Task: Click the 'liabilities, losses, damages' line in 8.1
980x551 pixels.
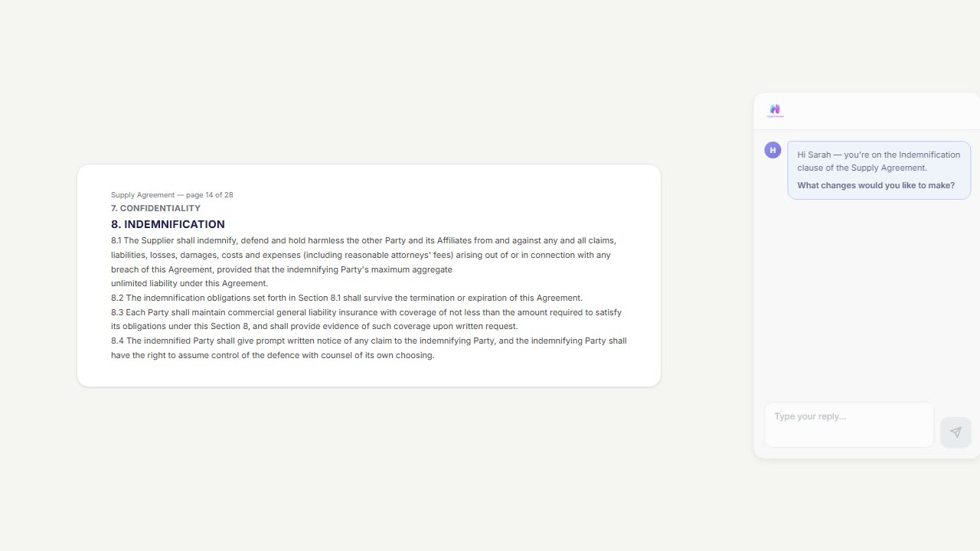Action: click(x=360, y=255)
